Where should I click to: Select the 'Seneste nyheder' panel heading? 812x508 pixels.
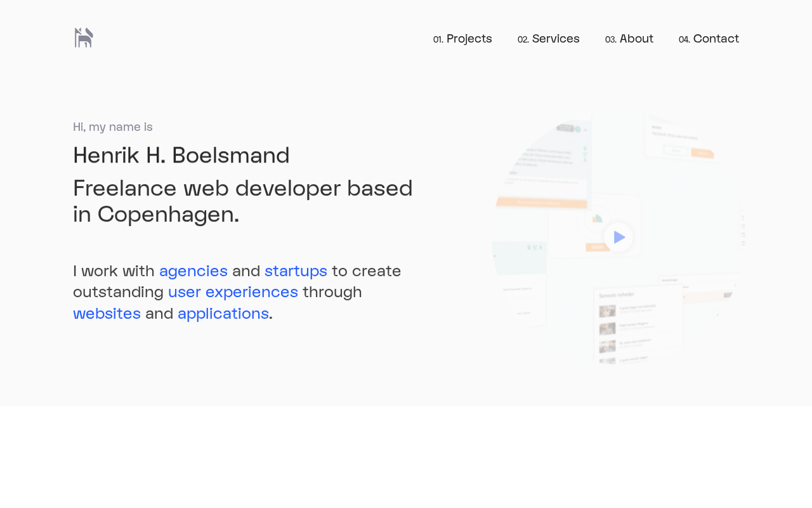617,295
